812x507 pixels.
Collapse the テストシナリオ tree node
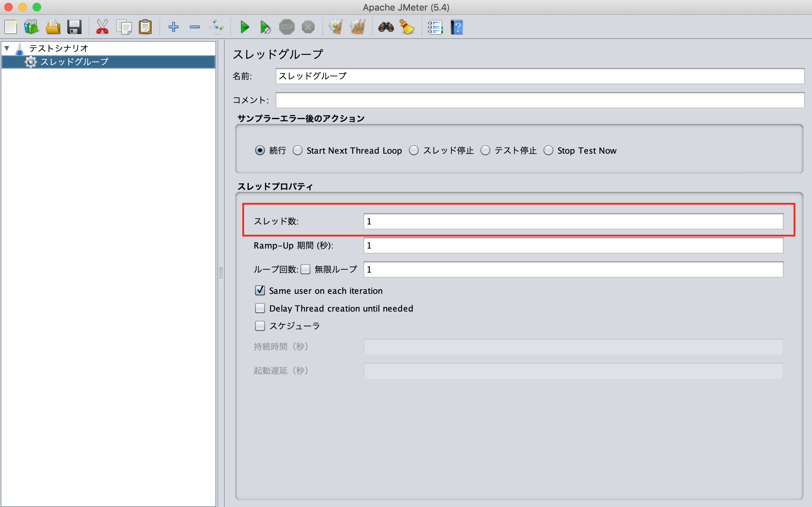pos(7,48)
